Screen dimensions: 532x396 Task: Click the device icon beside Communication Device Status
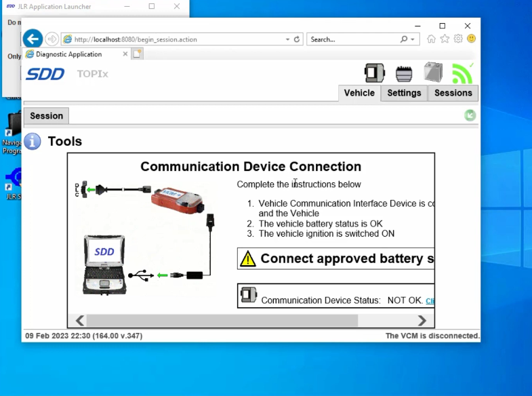click(x=249, y=294)
